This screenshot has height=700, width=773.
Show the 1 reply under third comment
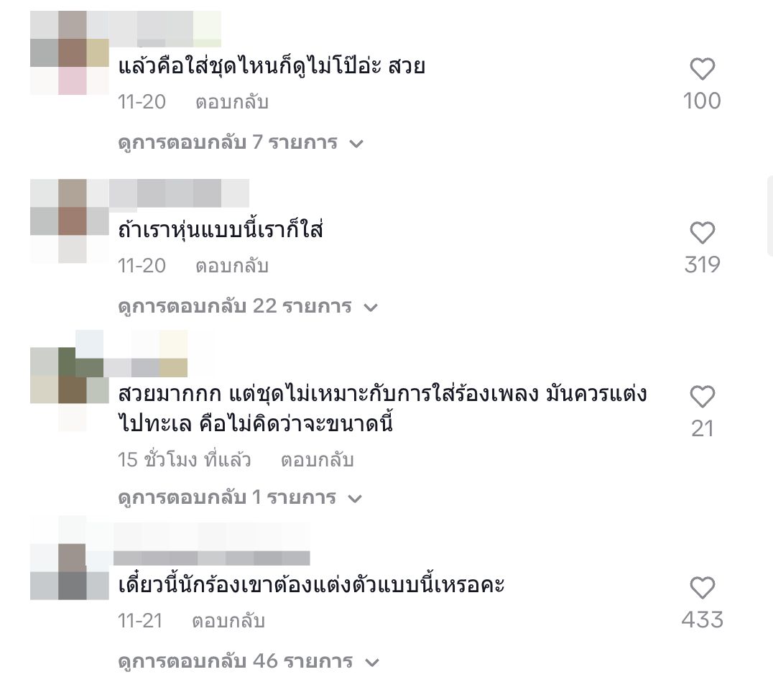(x=240, y=497)
